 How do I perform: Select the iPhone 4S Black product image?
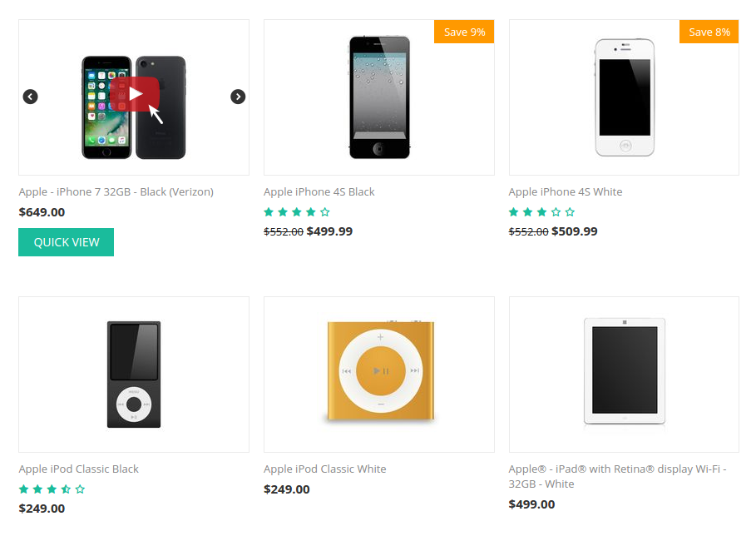(x=379, y=97)
